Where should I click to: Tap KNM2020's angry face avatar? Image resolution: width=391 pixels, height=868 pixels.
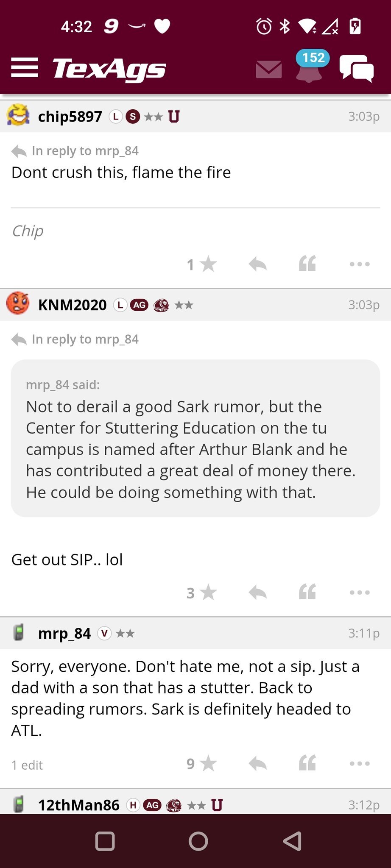(18, 303)
